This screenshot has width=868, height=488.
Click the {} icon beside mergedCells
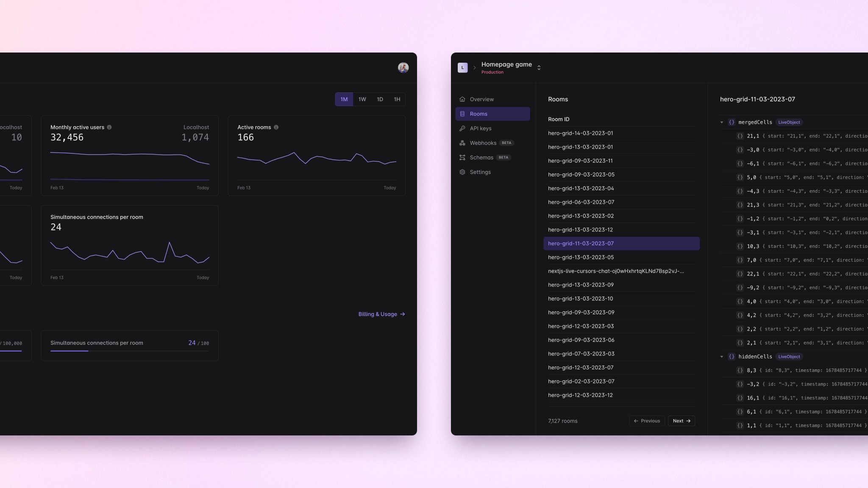point(732,122)
